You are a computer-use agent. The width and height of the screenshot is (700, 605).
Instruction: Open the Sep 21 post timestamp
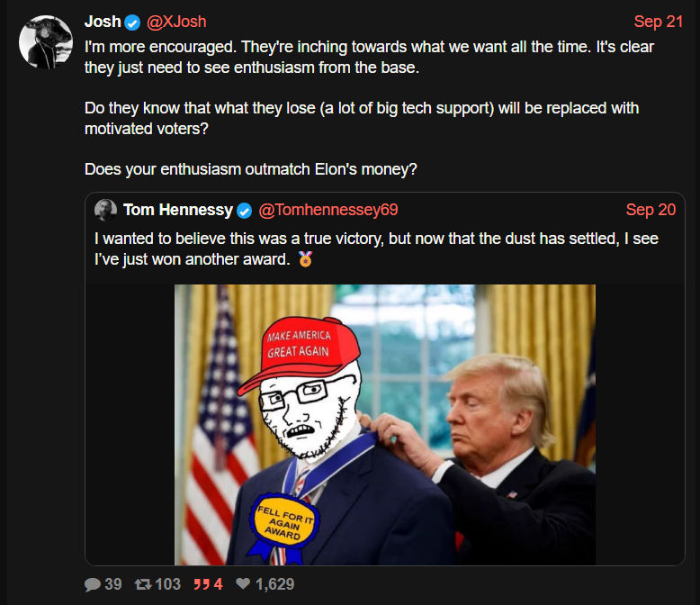click(659, 22)
